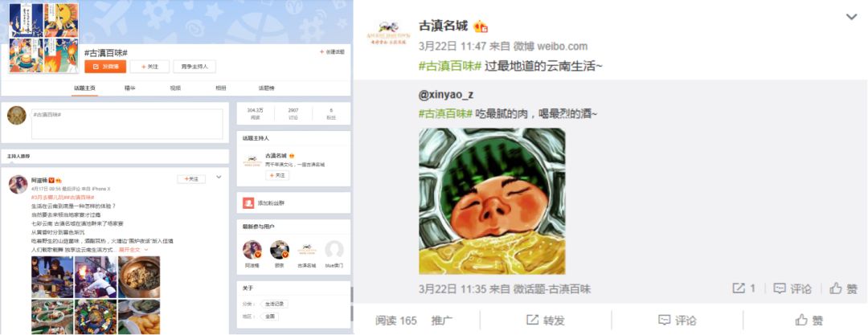Open the chevron menu on 古滇名城's post
The height and width of the screenshot is (335, 868).
pos(851,17)
